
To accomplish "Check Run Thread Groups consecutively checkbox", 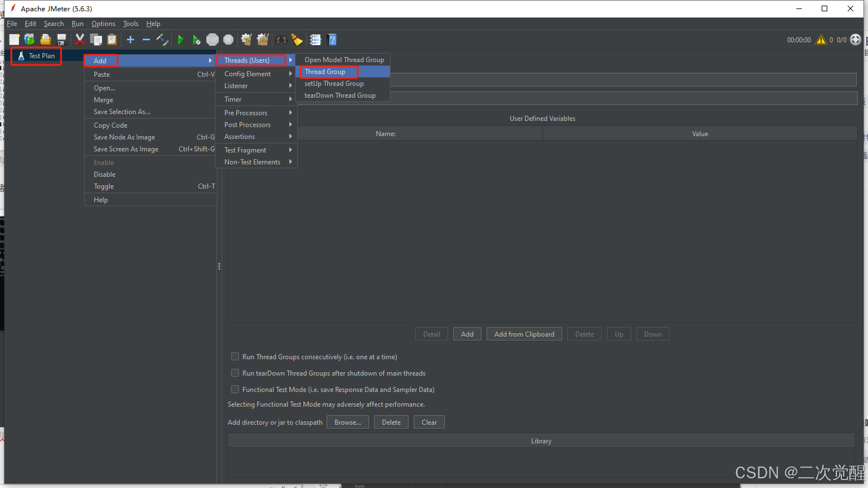I will pyautogui.click(x=235, y=356).
